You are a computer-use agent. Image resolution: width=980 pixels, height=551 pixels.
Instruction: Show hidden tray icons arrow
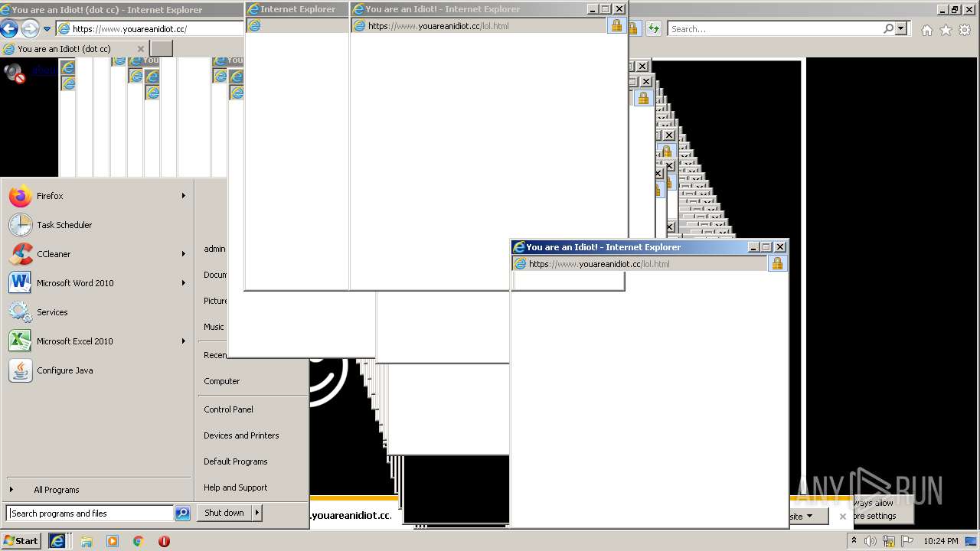point(854,541)
